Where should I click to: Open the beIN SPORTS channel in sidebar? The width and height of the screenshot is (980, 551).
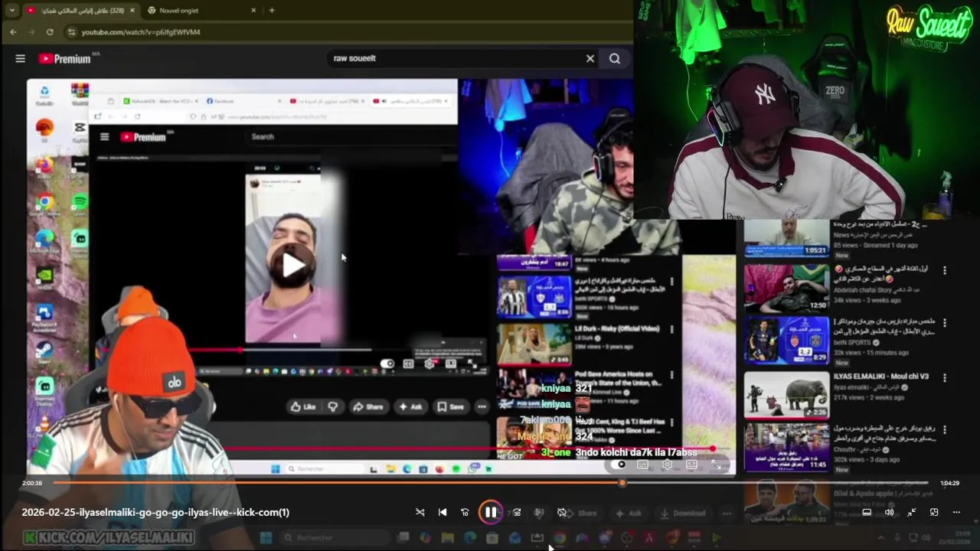851,342
